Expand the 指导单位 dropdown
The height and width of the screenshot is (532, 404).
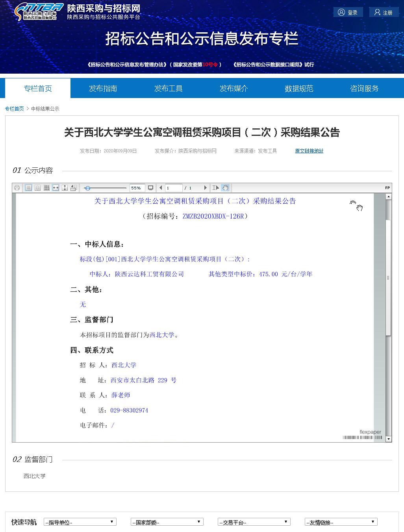point(80,522)
